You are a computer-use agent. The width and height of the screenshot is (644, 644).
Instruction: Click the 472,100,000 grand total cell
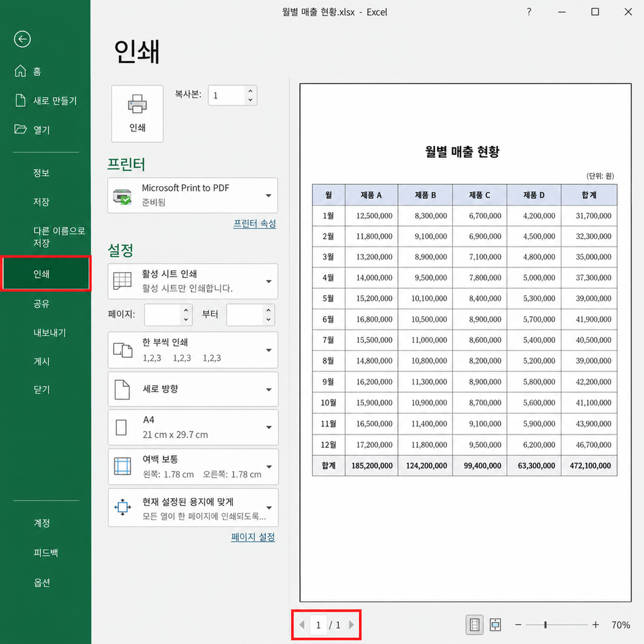tap(590, 466)
